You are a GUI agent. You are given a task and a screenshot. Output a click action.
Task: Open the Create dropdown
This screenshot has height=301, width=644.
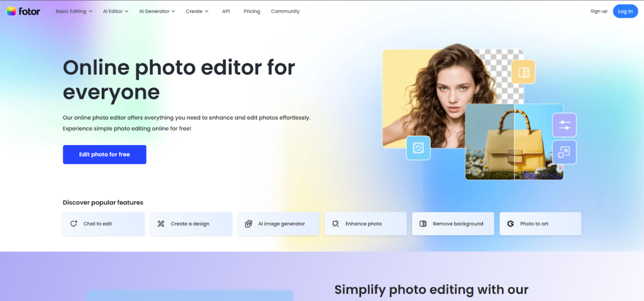click(x=197, y=11)
